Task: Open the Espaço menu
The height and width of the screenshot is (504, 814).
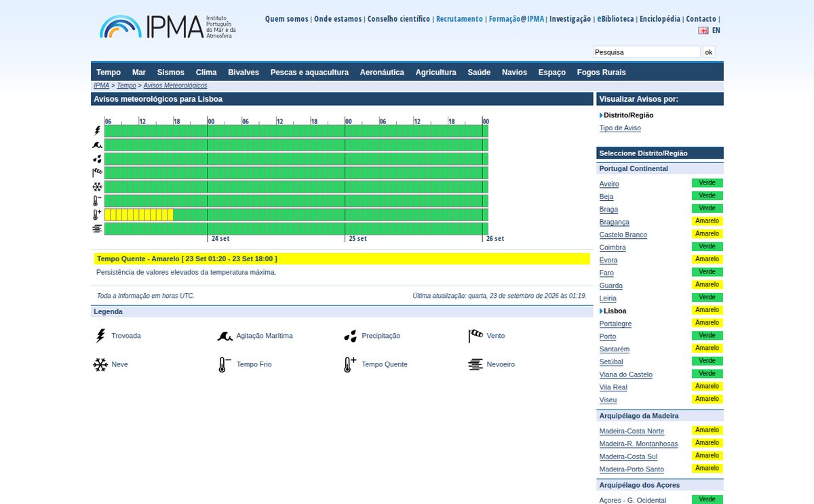Action: point(552,73)
